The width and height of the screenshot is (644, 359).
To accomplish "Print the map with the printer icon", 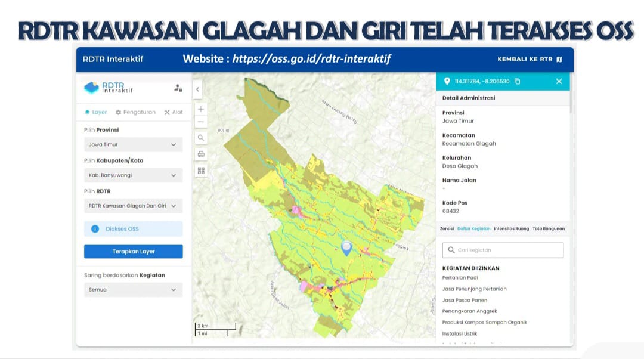I will pyautogui.click(x=201, y=154).
